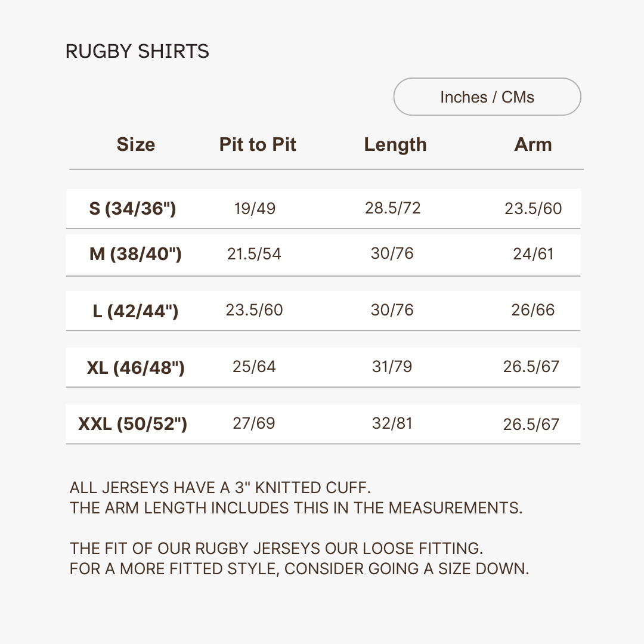
Task: Click the Arm column header
Action: [533, 145]
